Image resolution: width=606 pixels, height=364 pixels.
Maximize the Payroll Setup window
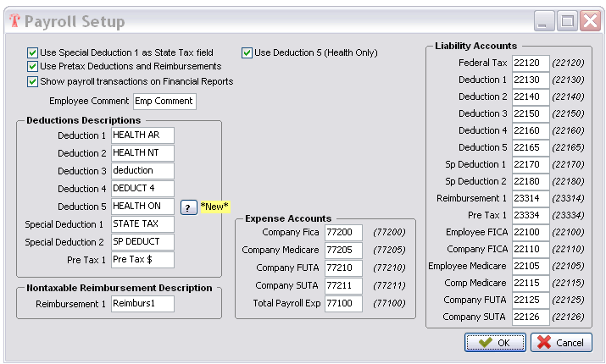tap(567, 20)
